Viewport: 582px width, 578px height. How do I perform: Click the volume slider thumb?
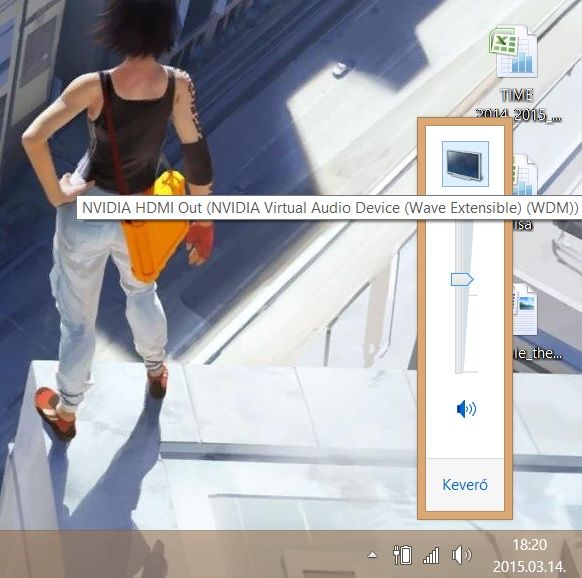click(x=462, y=280)
